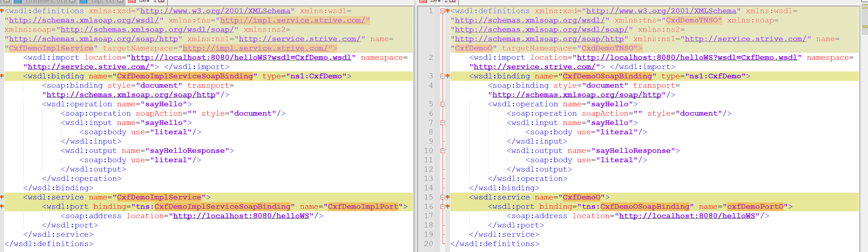This screenshot has height=252, width=868.
Task: Open soap:binding transport link in right pane
Action: 576,95
